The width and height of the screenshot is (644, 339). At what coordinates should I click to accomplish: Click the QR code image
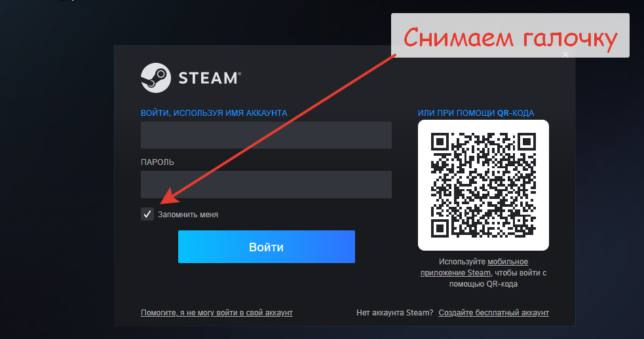483,185
